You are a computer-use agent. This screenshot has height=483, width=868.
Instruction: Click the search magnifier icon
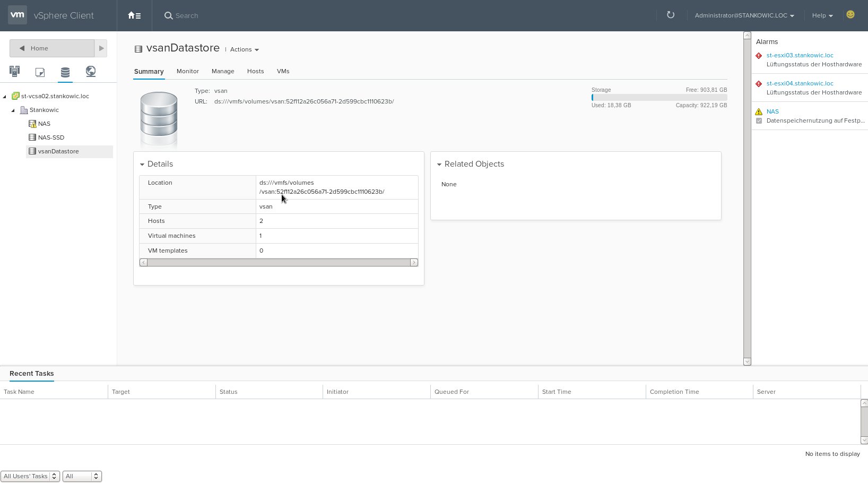pos(168,16)
